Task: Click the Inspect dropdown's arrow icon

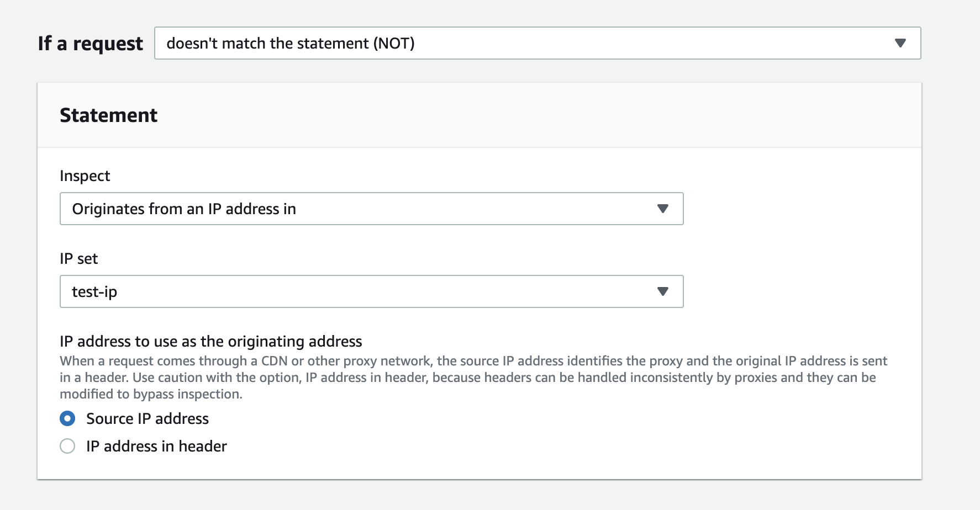Action: click(662, 209)
